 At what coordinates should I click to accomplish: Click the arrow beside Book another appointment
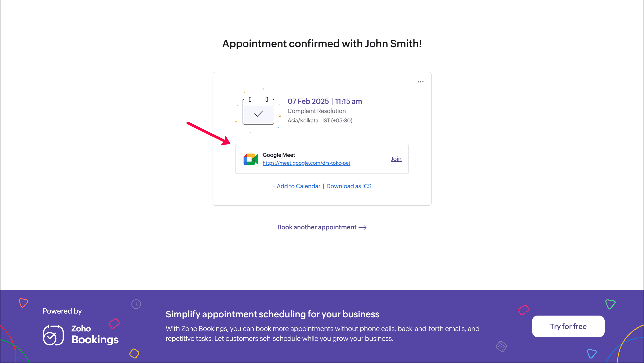362,227
